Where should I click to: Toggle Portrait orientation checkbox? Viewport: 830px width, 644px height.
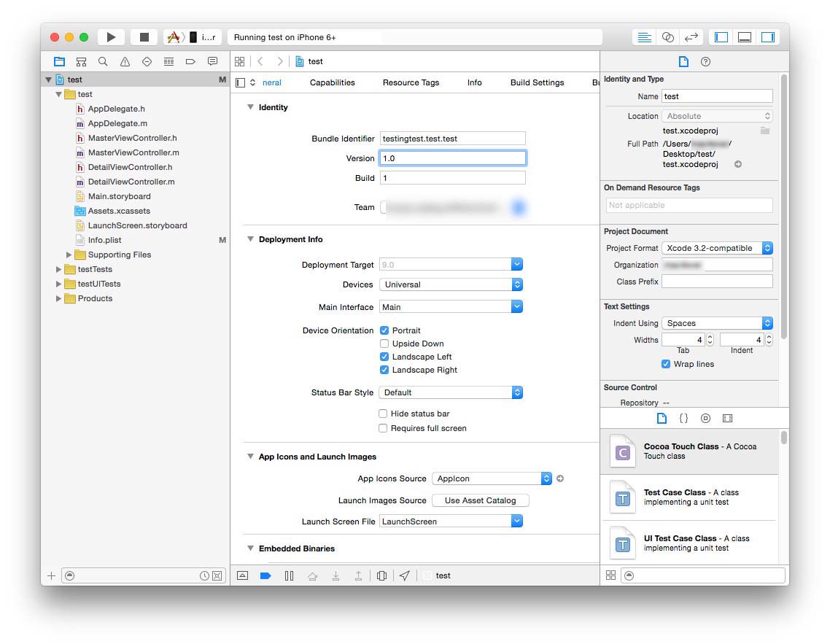384,330
